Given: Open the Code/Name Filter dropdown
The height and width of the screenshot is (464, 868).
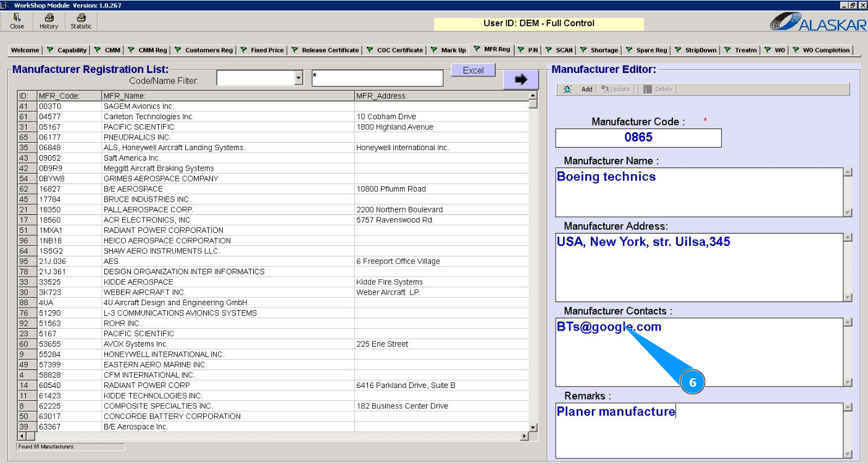Looking at the screenshot, I should point(299,78).
